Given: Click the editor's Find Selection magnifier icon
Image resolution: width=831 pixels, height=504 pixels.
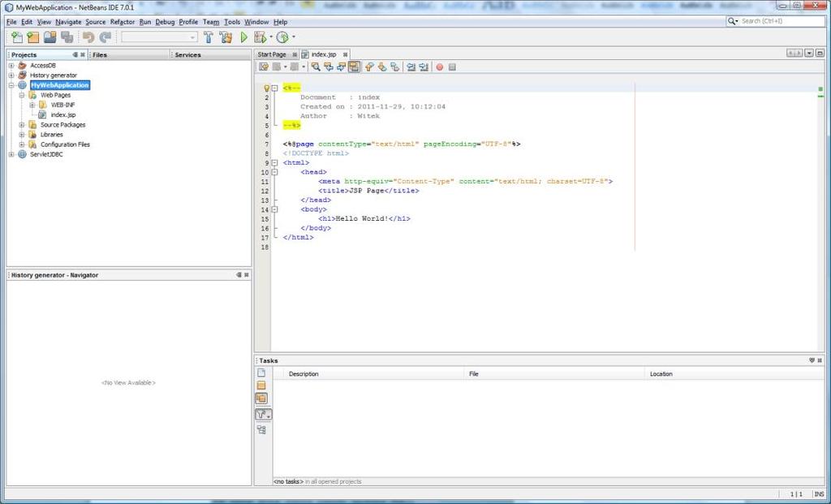Looking at the screenshot, I should [316, 67].
